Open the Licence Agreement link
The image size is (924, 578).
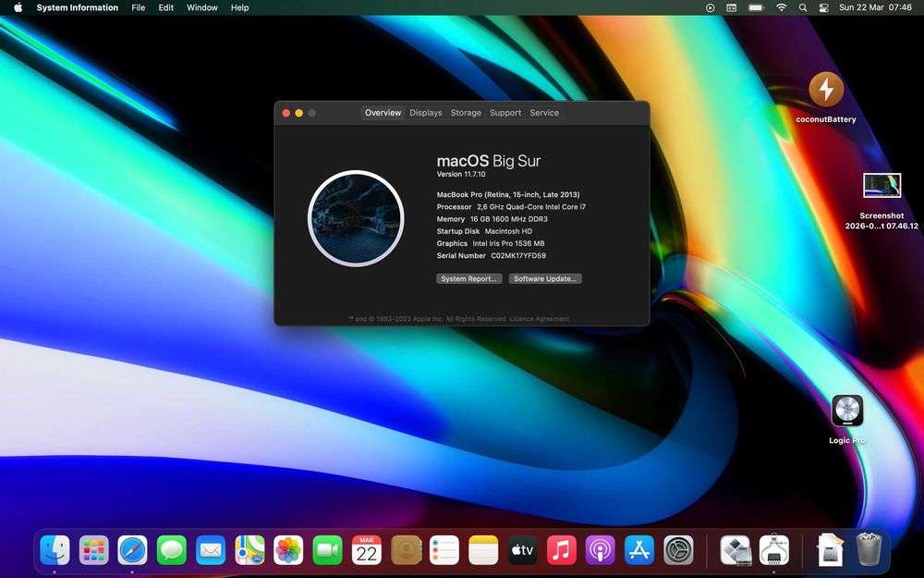tap(540, 319)
